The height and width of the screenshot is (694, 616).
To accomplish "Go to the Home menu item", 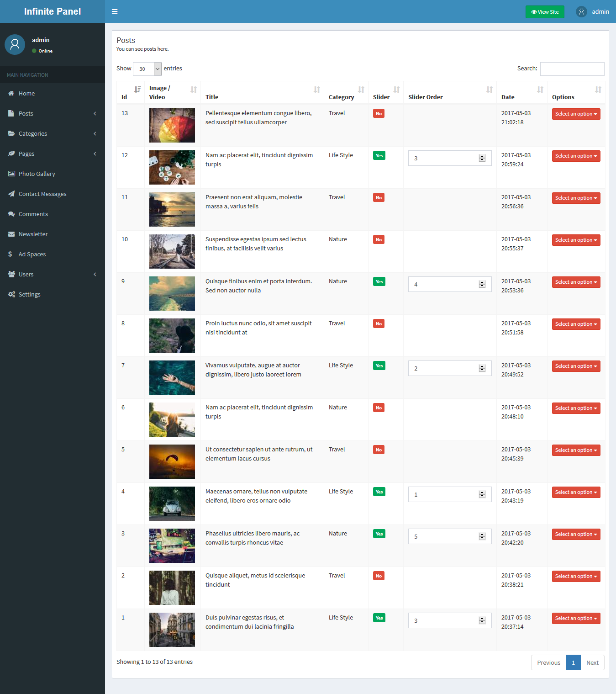I will pos(26,93).
